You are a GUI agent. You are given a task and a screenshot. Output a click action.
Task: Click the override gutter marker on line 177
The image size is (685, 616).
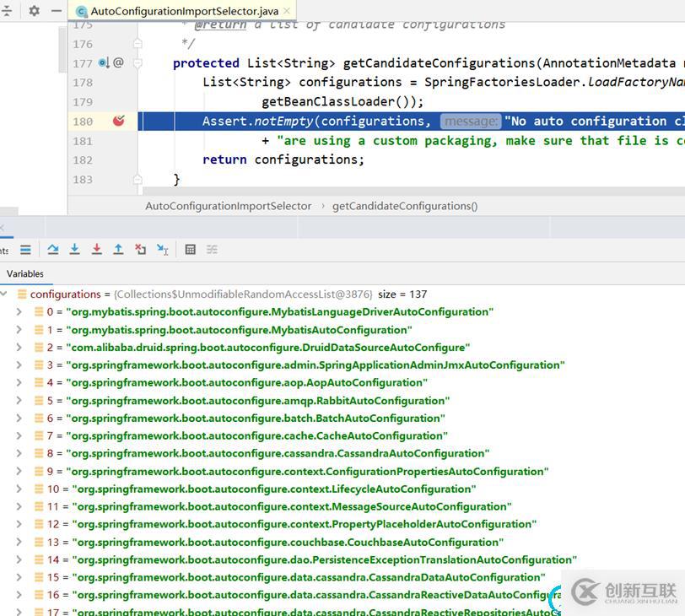(x=103, y=62)
